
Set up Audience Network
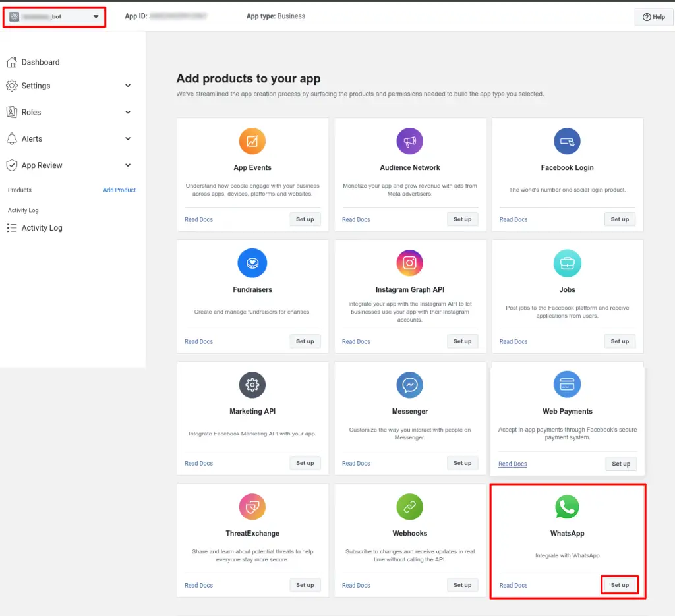click(462, 219)
